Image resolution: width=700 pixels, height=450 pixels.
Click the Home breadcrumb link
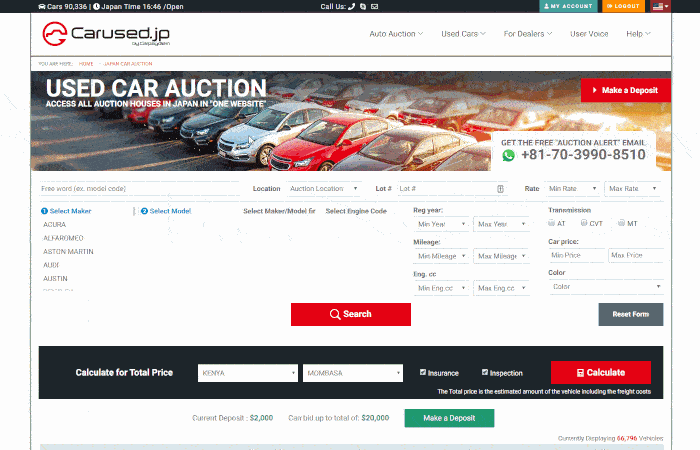(x=86, y=64)
